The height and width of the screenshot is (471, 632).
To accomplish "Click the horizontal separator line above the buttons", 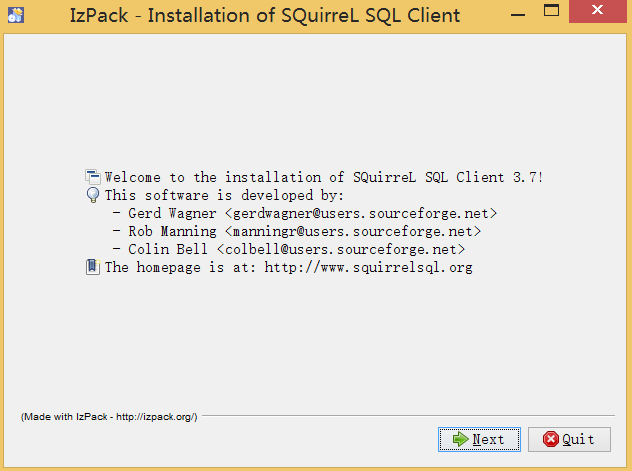I will pos(408,415).
